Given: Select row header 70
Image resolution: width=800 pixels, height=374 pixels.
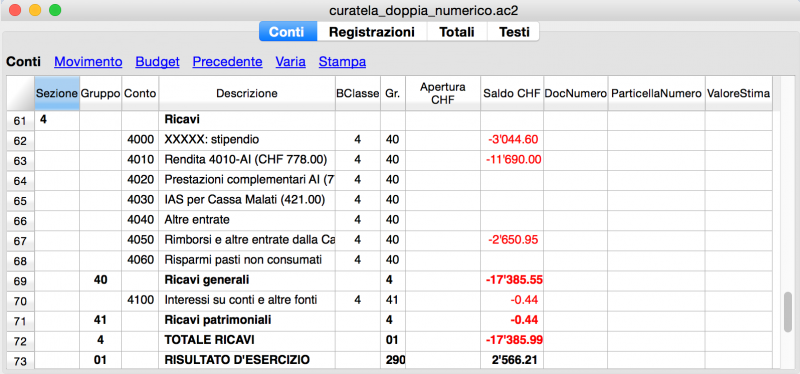Looking at the screenshot, I should tap(20, 301).
